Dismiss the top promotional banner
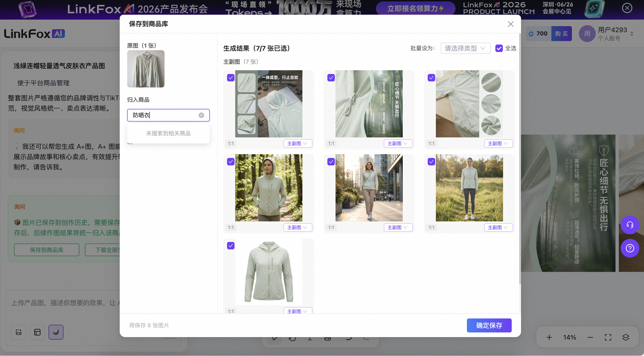The width and height of the screenshot is (644, 356). (627, 8)
